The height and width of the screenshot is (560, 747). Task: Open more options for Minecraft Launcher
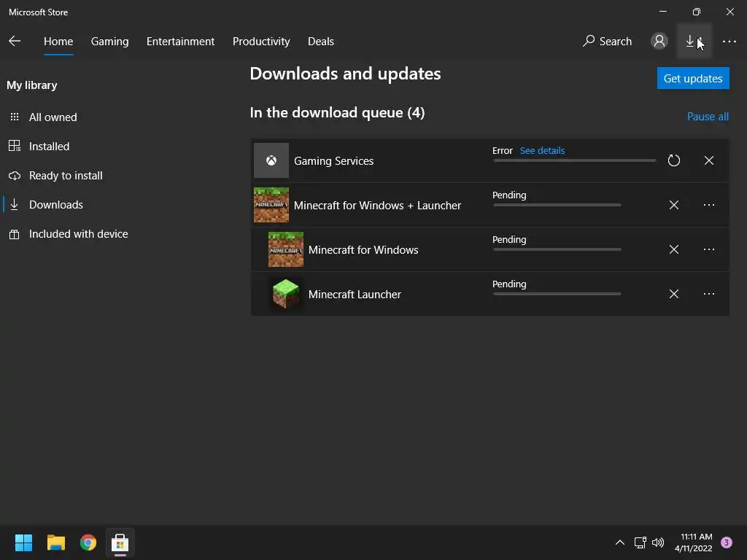[x=709, y=294]
